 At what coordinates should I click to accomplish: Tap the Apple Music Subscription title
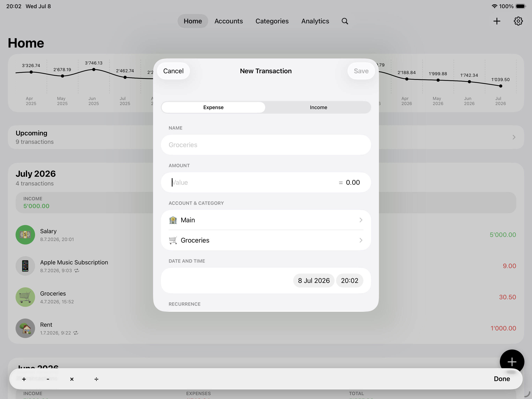coord(74,262)
